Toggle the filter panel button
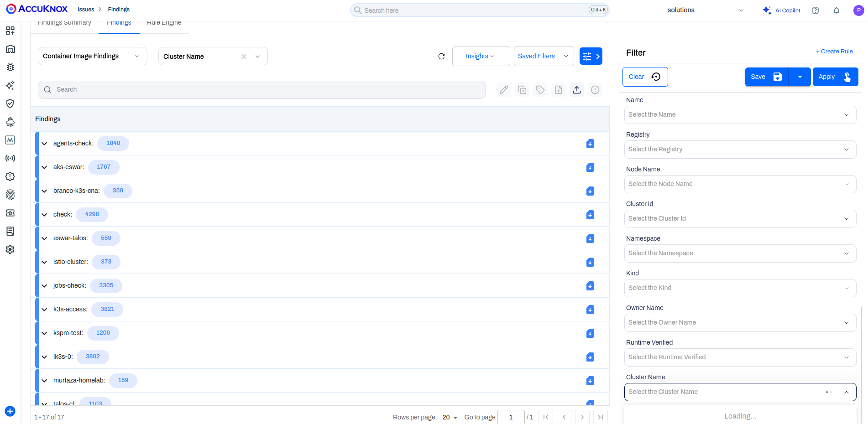 click(591, 56)
